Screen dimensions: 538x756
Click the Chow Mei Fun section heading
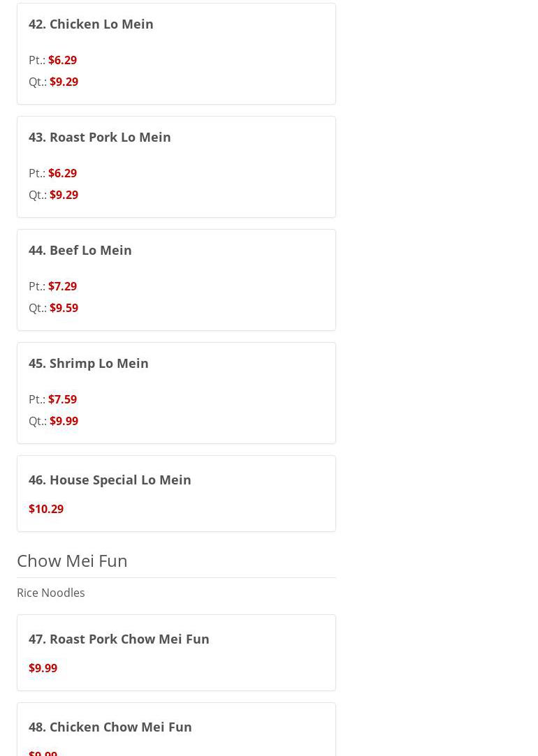click(x=72, y=561)
